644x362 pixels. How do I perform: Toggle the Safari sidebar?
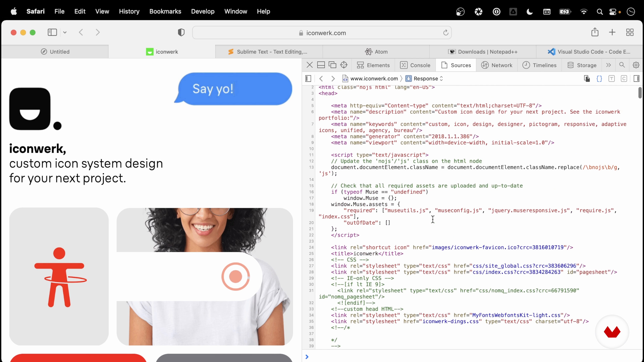(x=52, y=32)
